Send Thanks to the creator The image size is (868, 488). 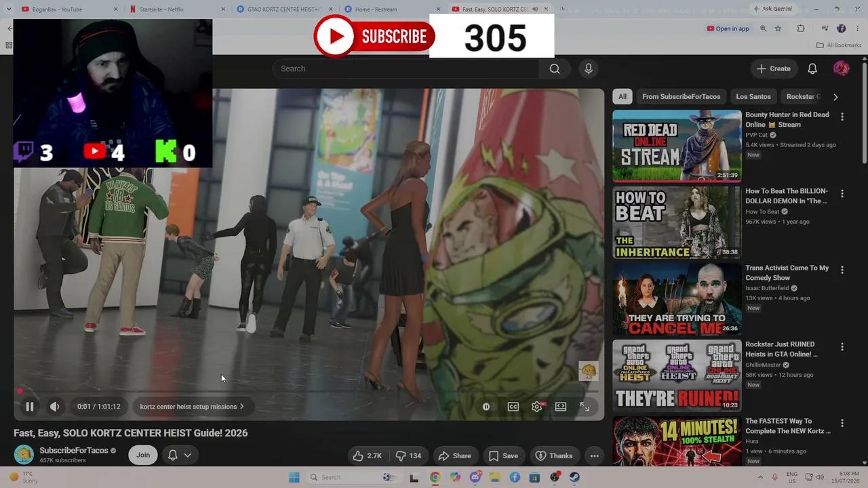pos(554,455)
